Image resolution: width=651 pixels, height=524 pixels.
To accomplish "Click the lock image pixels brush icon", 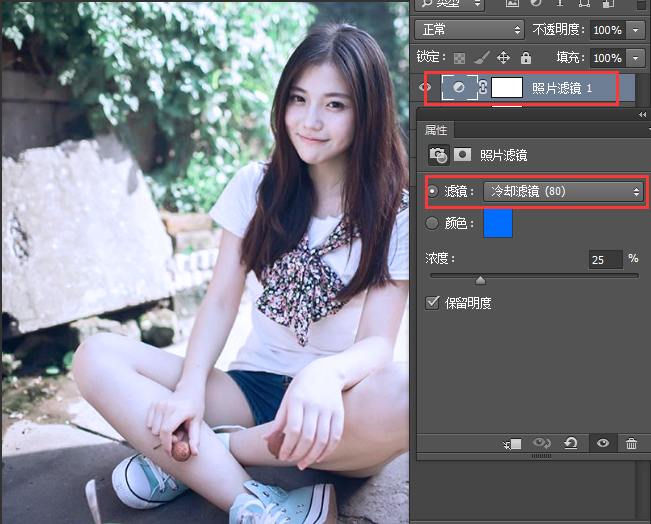I will click(x=481, y=58).
